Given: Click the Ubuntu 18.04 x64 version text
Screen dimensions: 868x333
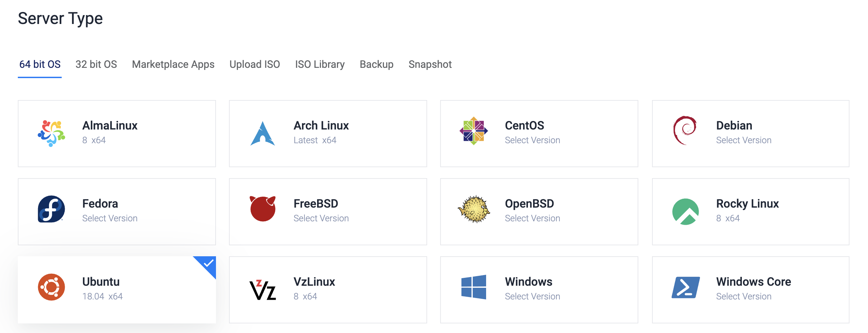Looking at the screenshot, I should coord(102,296).
